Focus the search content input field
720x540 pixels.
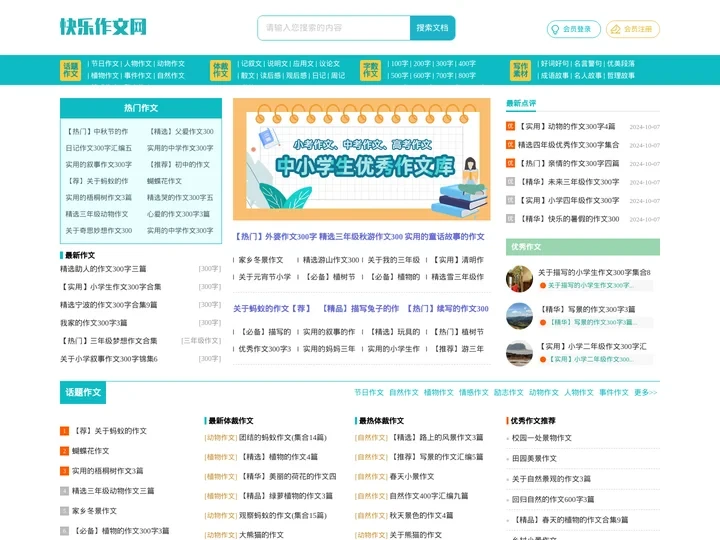click(334, 28)
